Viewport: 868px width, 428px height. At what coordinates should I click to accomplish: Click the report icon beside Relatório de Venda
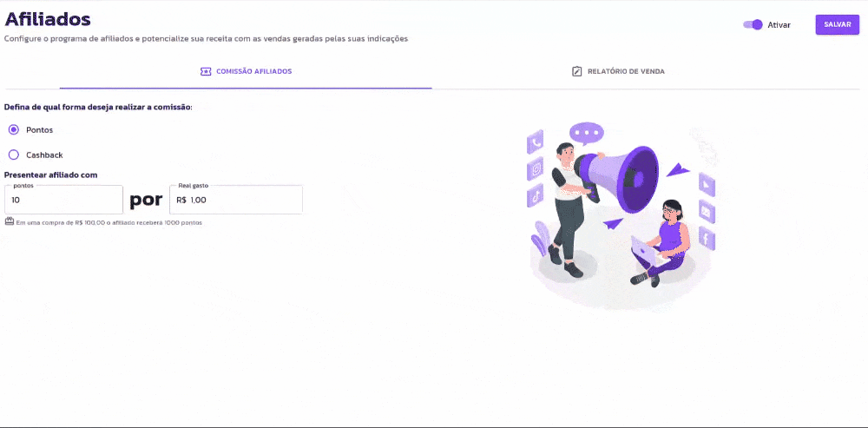pos(577,72)
